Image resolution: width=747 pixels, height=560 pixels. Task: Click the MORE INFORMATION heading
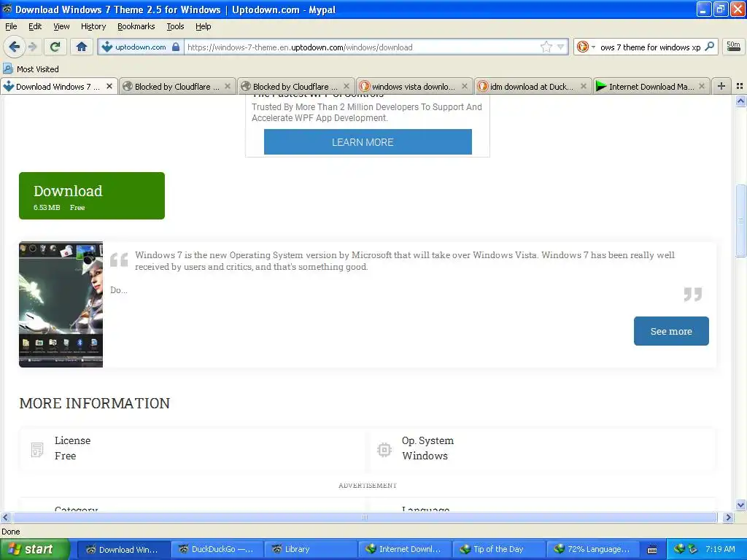click(94, 402)
